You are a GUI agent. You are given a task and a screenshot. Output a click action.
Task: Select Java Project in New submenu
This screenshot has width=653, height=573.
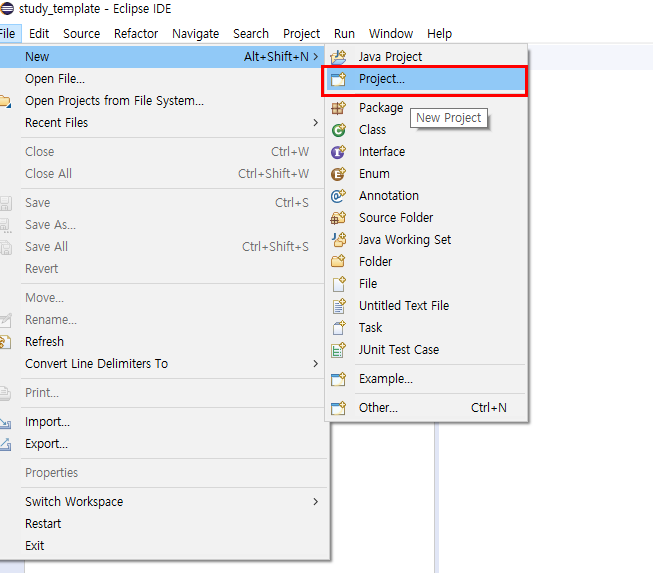[x=426, y=57]
